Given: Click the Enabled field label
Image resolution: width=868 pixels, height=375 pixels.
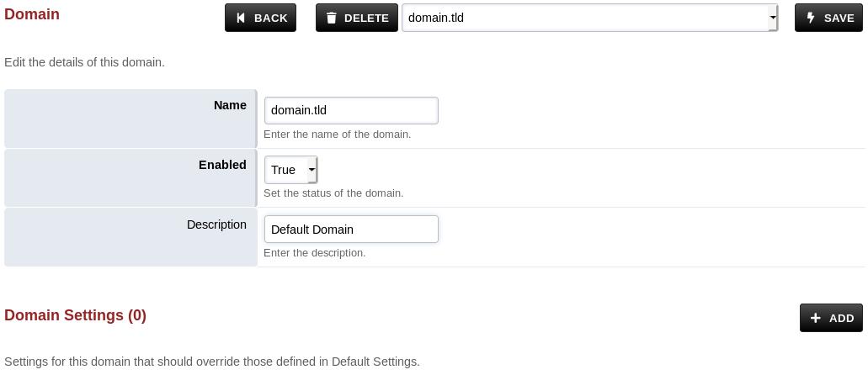Looking at the screenshot, I should pyautogui.click(x=222, y=165).
